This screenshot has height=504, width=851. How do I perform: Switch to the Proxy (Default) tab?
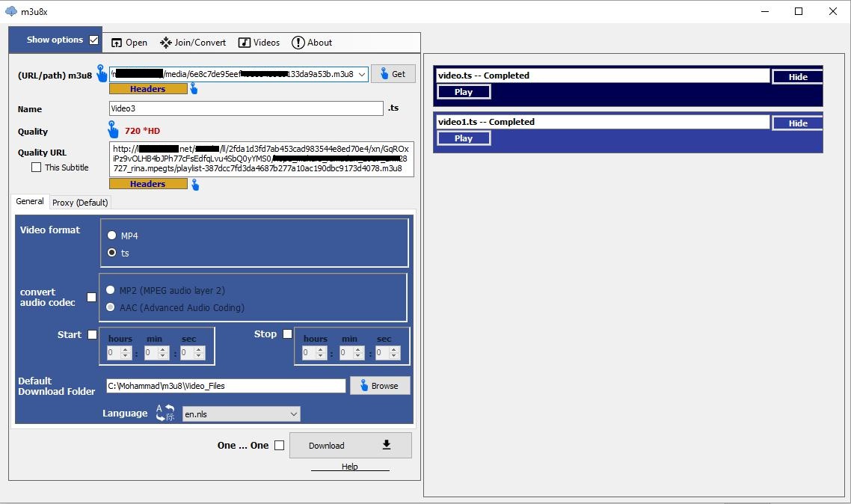(80, 203)
